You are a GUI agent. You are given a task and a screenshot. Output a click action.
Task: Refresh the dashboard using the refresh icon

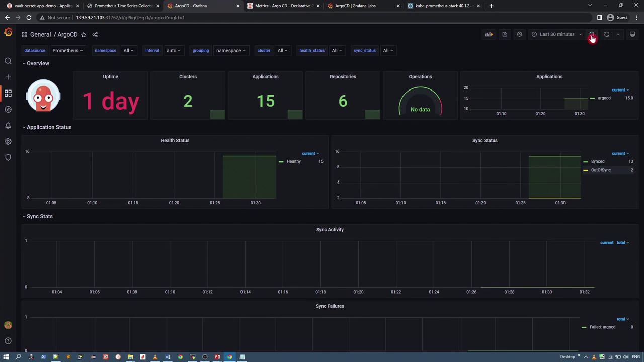(x=606, y=34)
